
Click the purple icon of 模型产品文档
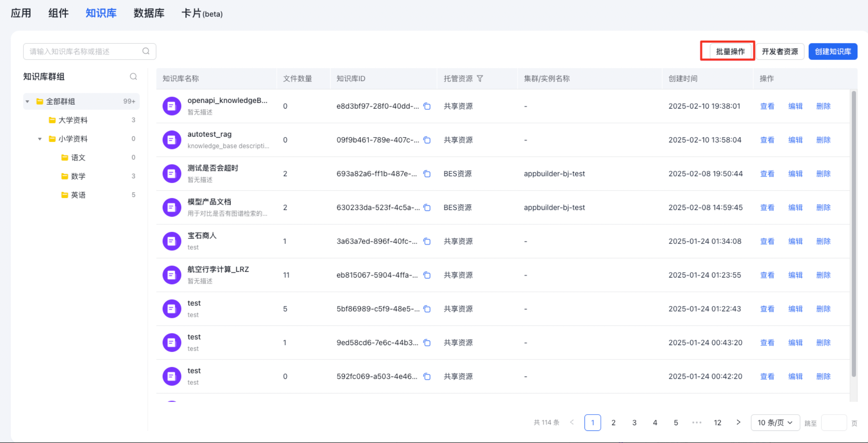tap(172, 207)
